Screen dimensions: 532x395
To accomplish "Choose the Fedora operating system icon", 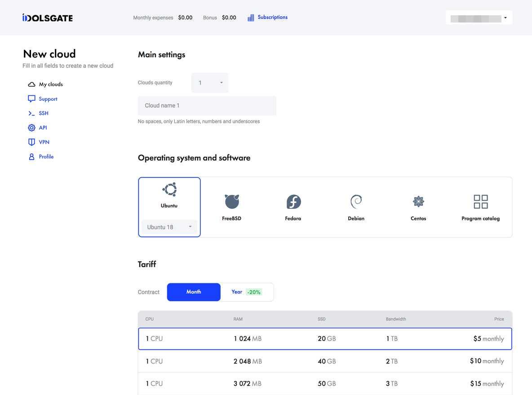I will tap(293, 202).
